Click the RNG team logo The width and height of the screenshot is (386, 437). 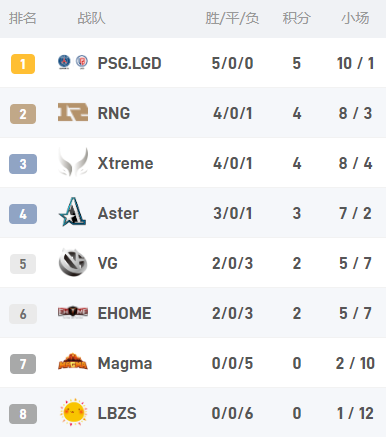(73, 112)
